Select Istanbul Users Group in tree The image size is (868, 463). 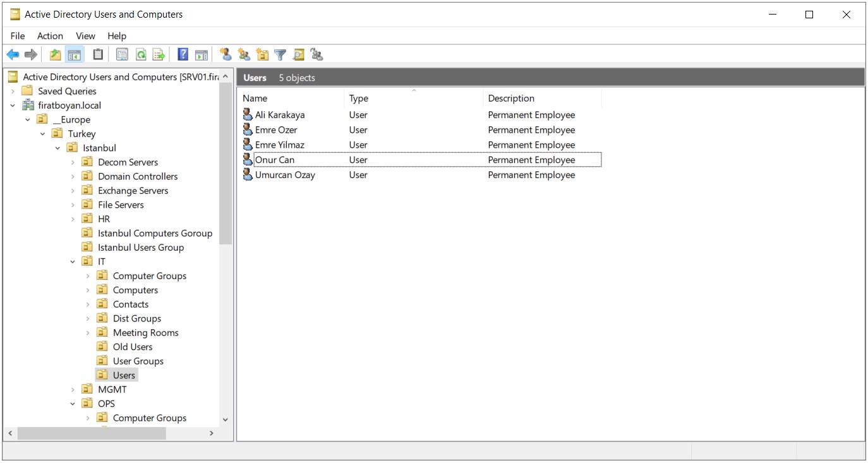tap(141, 248)
